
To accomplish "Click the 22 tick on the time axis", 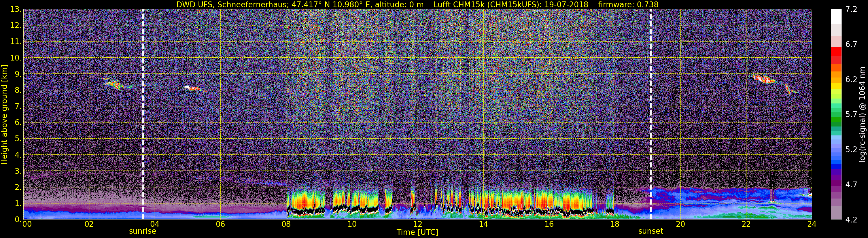I will point(746,224).
